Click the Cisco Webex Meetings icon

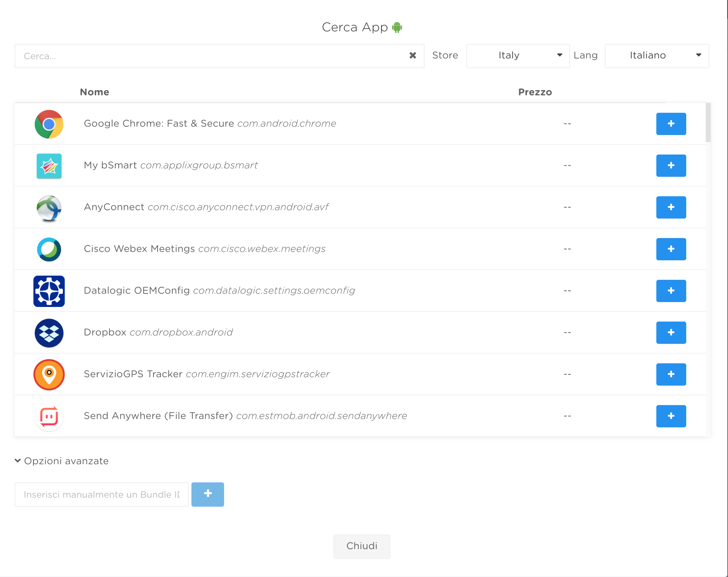point(49,250)
